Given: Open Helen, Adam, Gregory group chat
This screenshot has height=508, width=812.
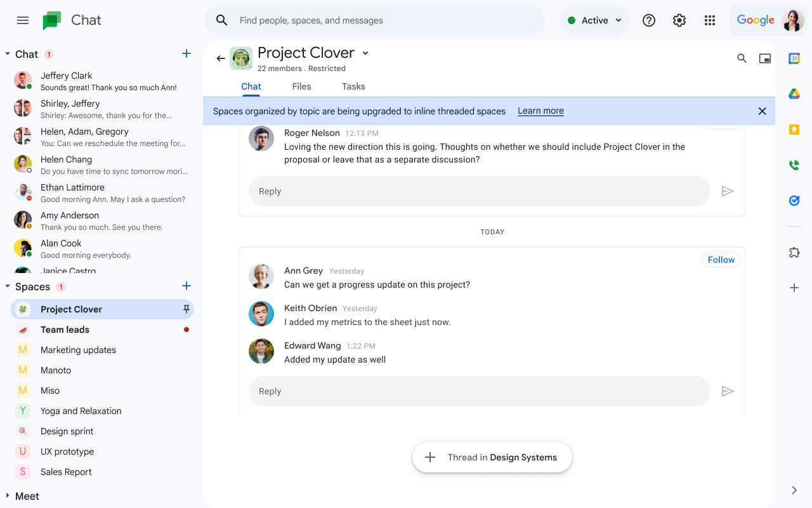Looking at the screenshot, I should (101, 137).
